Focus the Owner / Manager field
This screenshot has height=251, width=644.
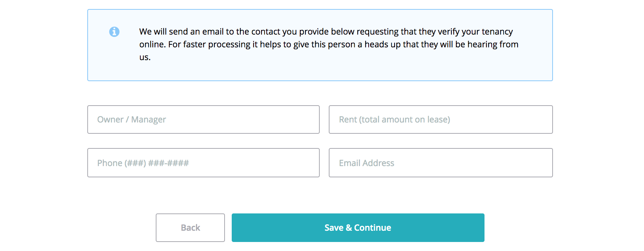click(x=203, y=119)
